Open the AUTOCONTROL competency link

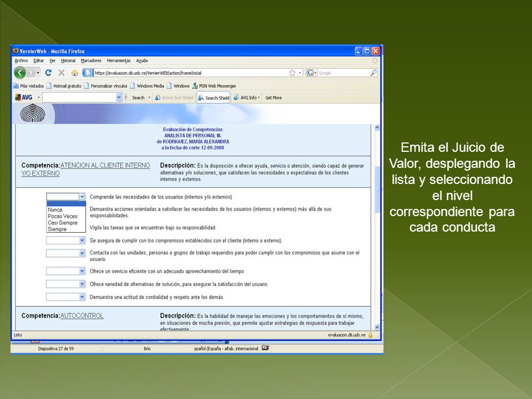click(82, 315)
